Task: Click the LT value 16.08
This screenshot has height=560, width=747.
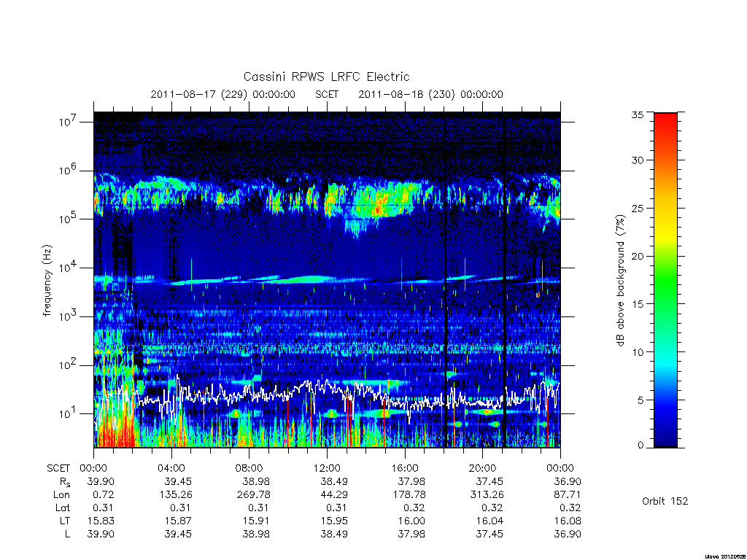Action: point(568,521)
